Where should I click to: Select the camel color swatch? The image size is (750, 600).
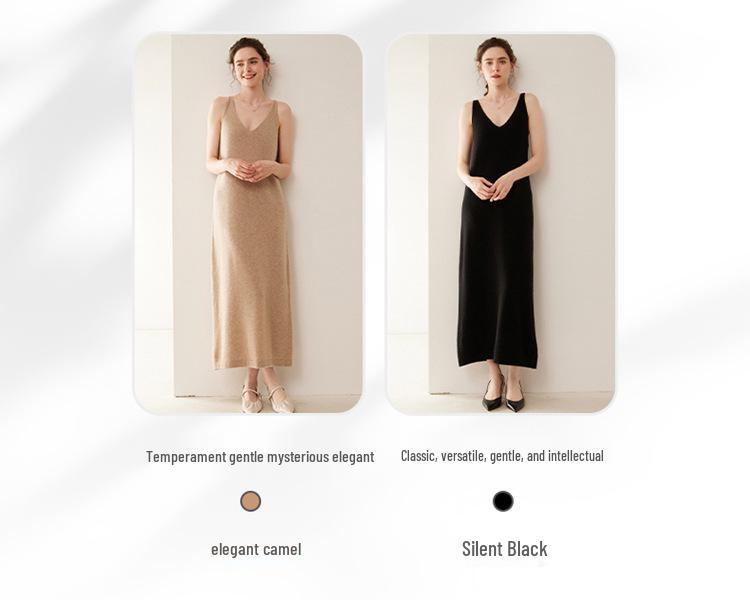tap(250, 501)
